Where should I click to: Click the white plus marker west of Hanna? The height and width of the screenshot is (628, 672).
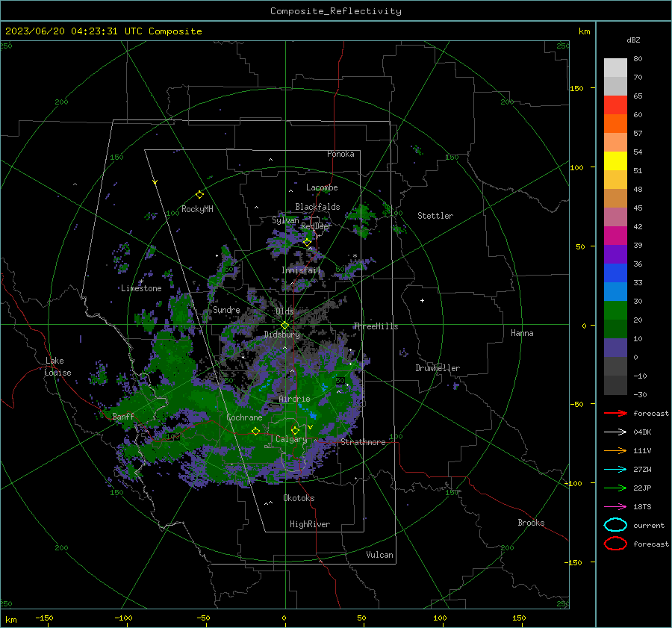422,300
